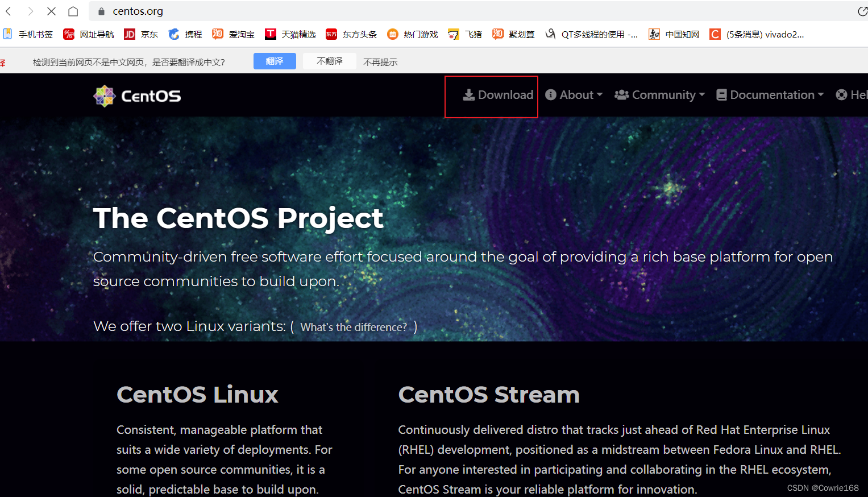This screenshot has width=868, height=497.
Task: Click the browser back arrow
Action: click(9, 11)
